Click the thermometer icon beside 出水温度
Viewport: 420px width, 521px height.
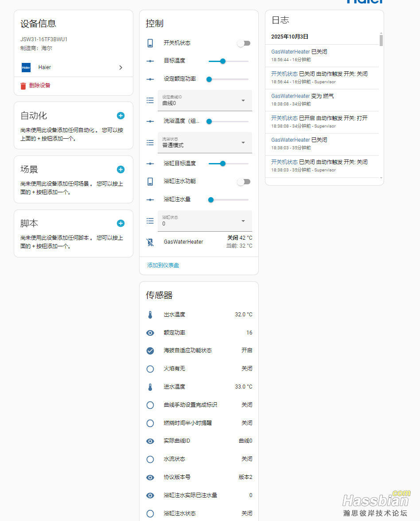coord(150,315)
